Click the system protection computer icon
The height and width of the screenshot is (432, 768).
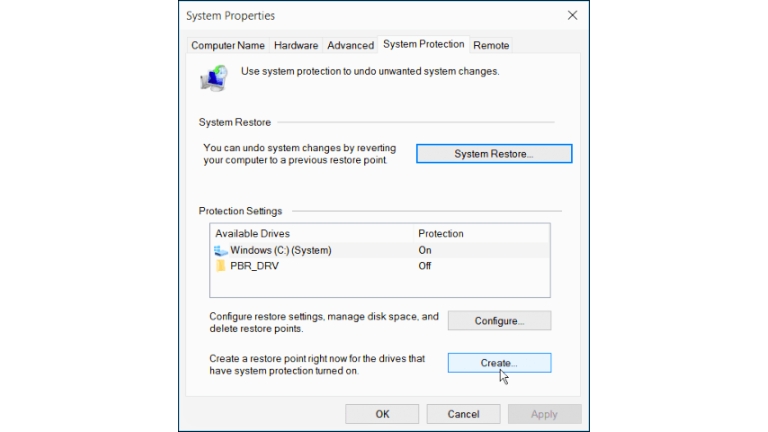pyautogui.click(x=214, y=78)
